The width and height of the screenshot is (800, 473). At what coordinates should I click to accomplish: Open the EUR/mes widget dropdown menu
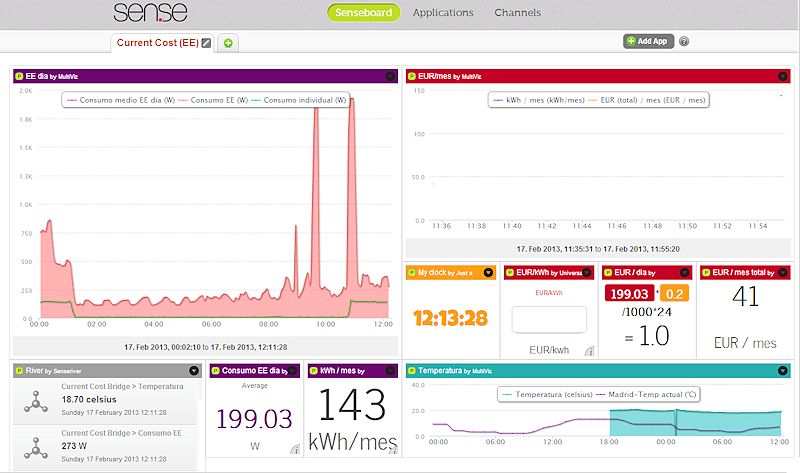point(783,77)
